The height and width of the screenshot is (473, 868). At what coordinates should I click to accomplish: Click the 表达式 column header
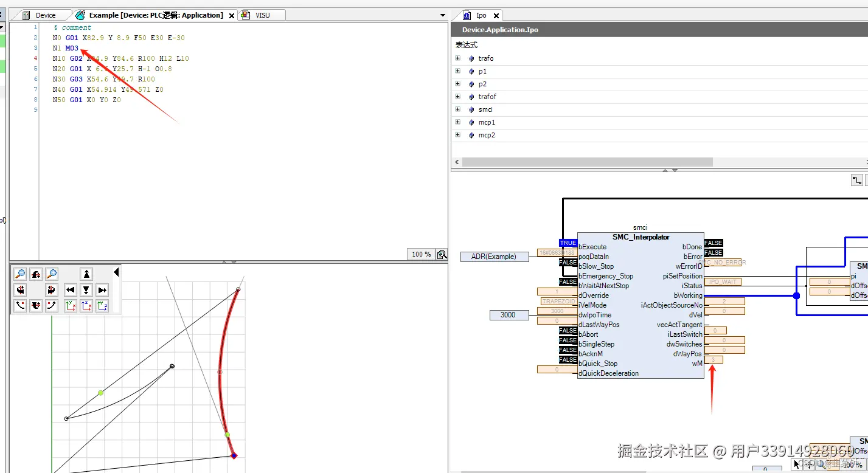(x=467, y=45)
